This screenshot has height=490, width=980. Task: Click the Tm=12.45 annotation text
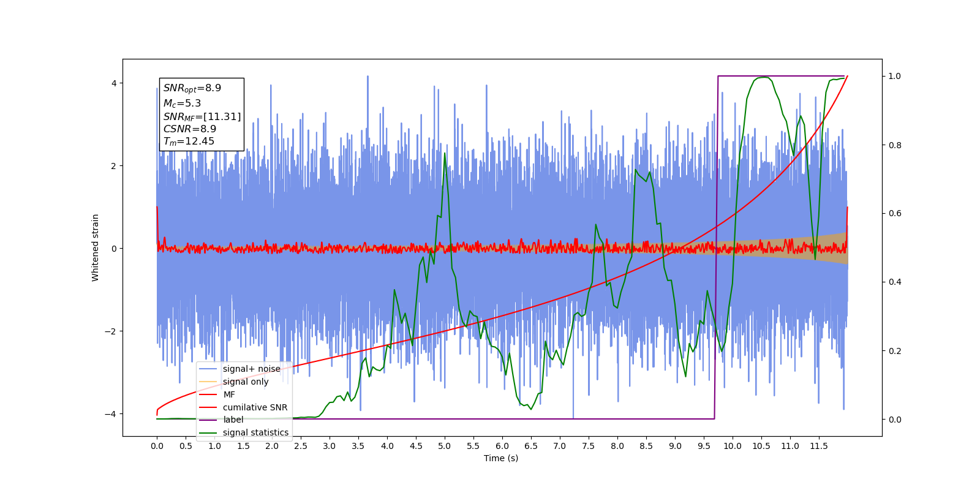pyautogui.click(x=189, y=141)
